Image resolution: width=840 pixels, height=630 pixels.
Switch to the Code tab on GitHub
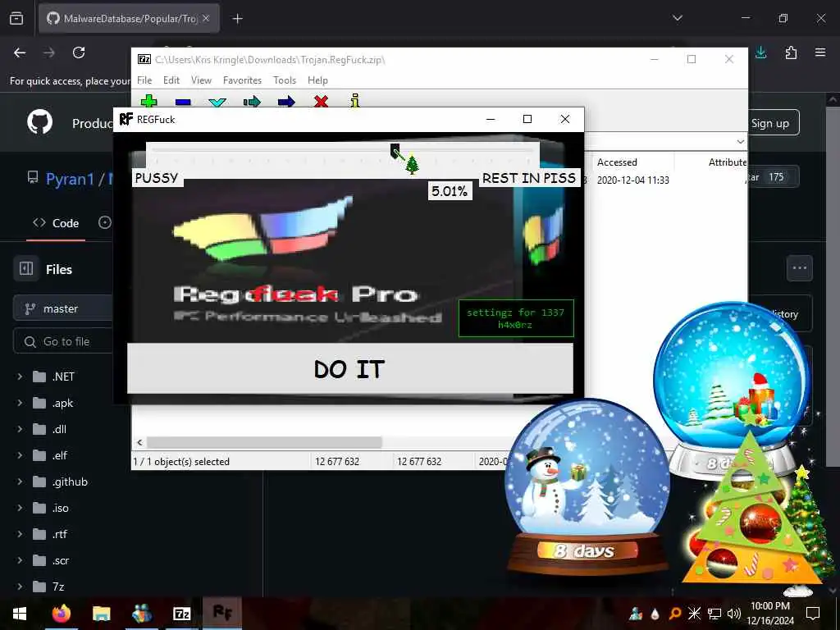pyautogui.click(x=56, y=223)
